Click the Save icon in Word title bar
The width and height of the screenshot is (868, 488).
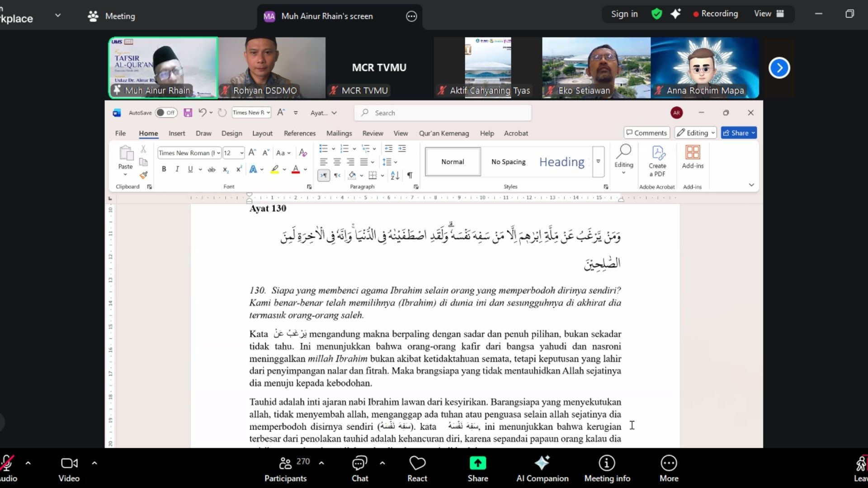pos(188,113)
